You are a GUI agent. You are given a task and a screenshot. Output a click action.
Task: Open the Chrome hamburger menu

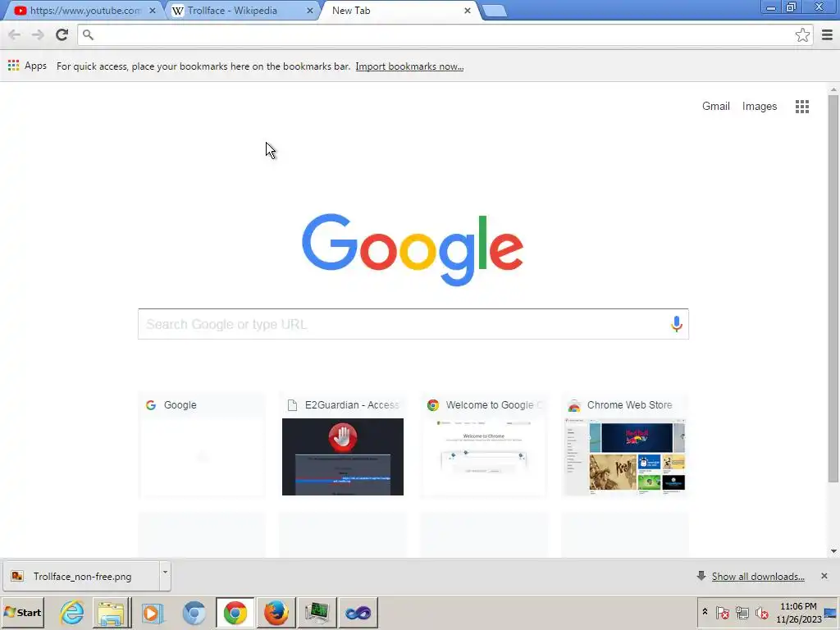coord(827,34)
